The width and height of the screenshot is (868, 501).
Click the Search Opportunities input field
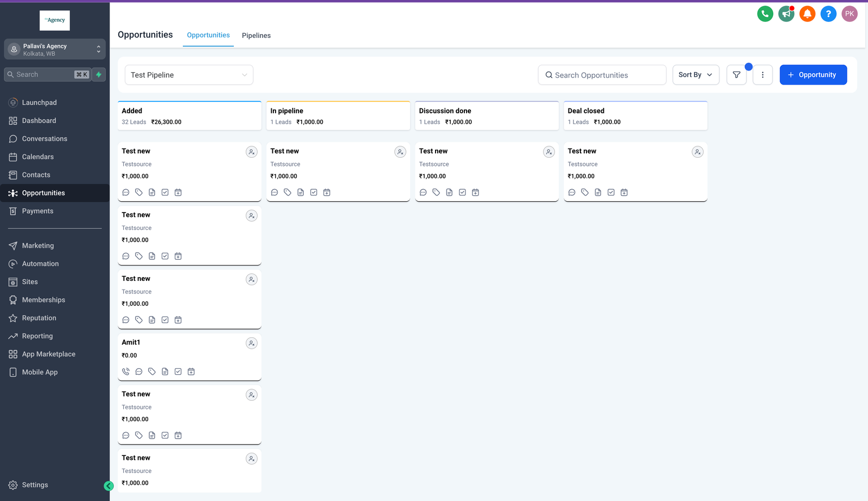(602, 75)
